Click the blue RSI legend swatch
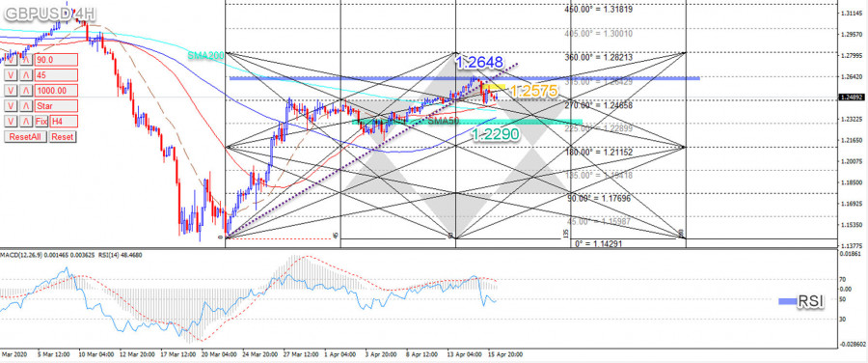 click(787, 301)
